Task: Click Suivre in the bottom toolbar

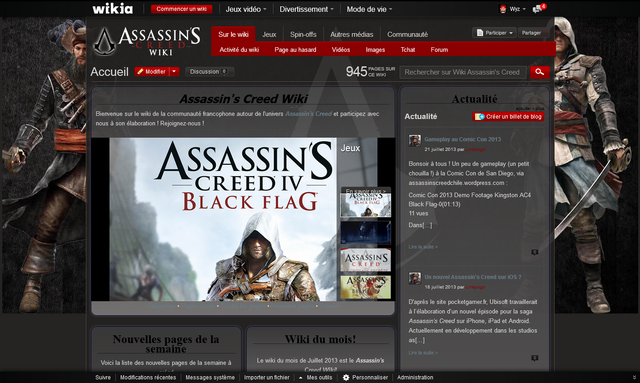Action: [x=103, y=377]
